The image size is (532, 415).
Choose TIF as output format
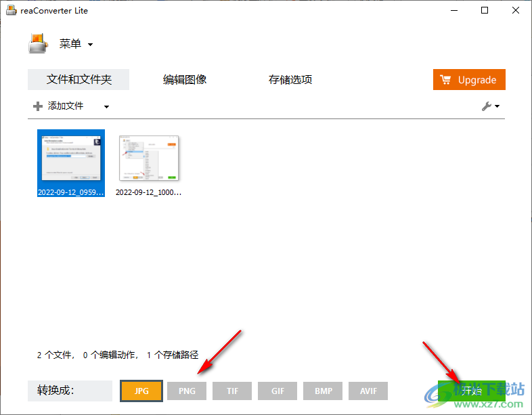[x=232, y=391]
